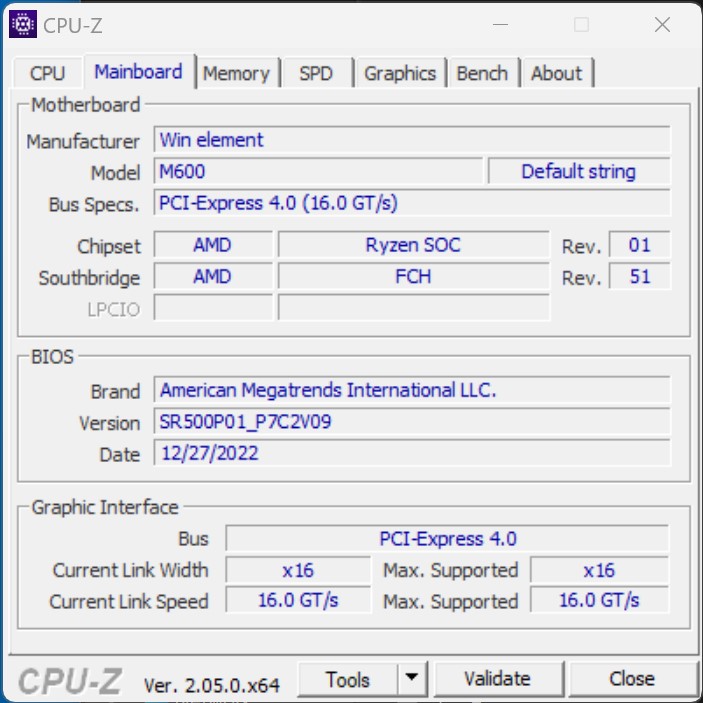Click BIOS Date '12/27/2022'
Image resolution: width=703 pixels, height=703 pixels.
[412, 452]
